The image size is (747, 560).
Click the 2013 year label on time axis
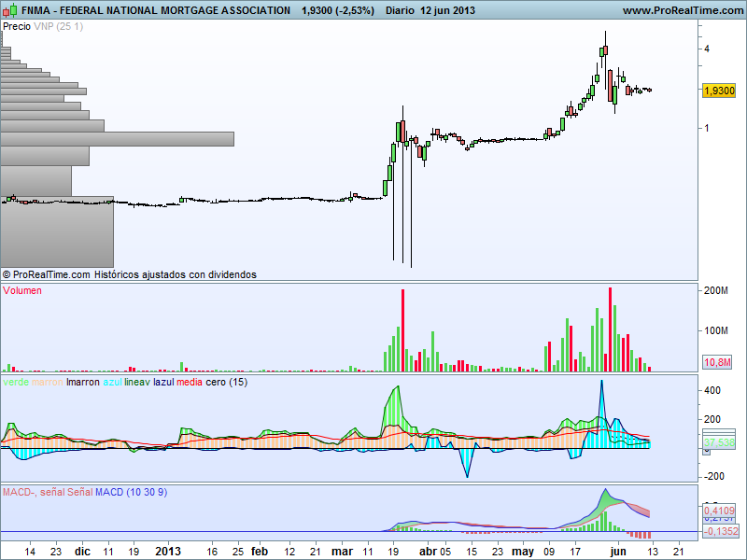[168, 551]
